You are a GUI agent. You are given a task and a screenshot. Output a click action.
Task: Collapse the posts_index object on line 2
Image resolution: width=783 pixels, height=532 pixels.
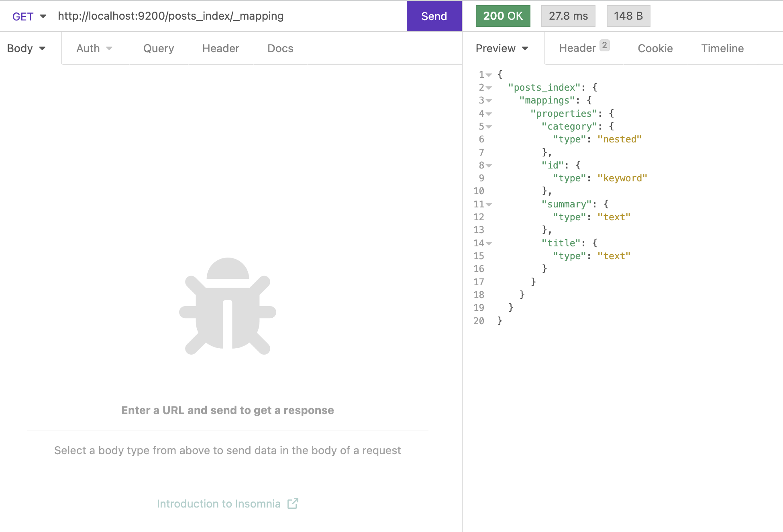(489, 88)
